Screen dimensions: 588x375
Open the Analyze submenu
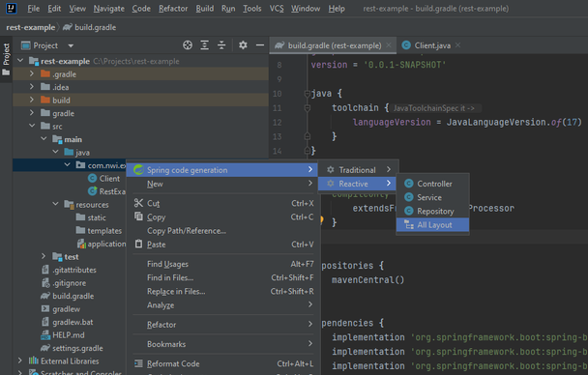point(222,305)
